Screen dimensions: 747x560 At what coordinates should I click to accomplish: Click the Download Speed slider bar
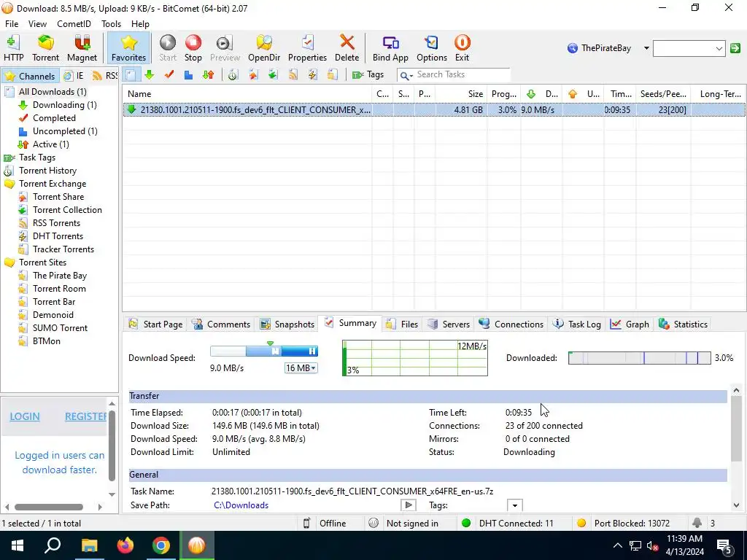point(264,351)
